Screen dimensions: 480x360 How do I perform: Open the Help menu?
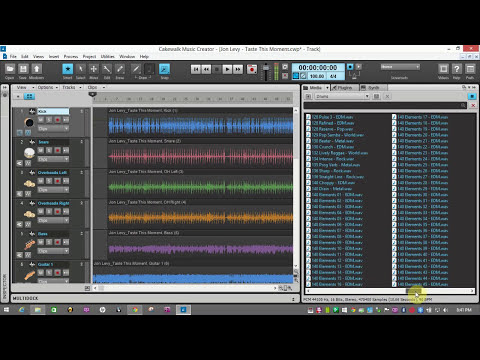144,56
